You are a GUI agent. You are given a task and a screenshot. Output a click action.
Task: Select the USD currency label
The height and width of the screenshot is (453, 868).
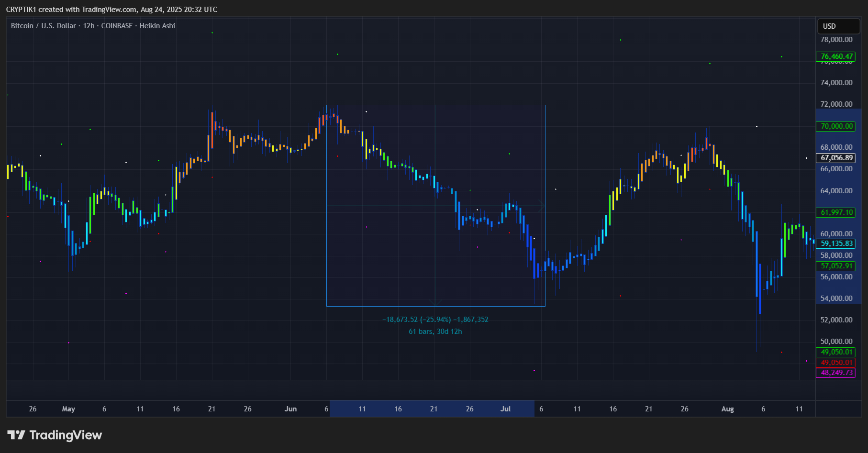[838, 26]
